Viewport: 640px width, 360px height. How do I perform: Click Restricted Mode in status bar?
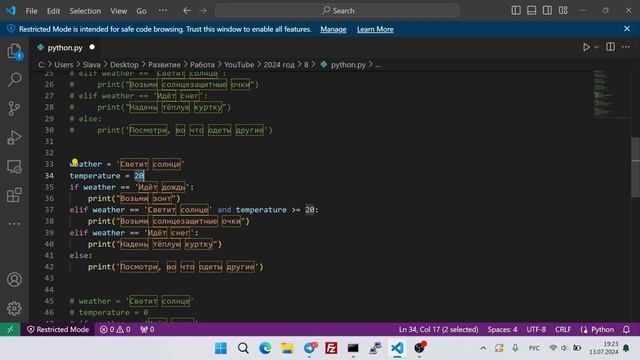(58, 329)
